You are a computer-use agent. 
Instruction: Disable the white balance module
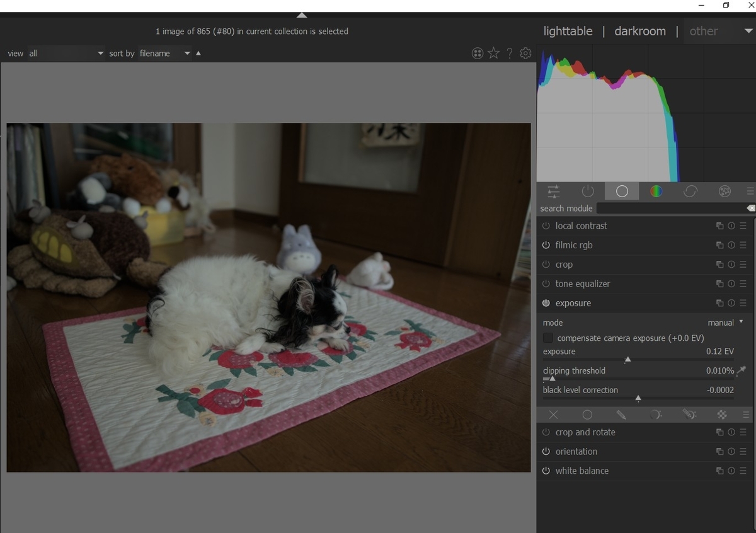546,471
